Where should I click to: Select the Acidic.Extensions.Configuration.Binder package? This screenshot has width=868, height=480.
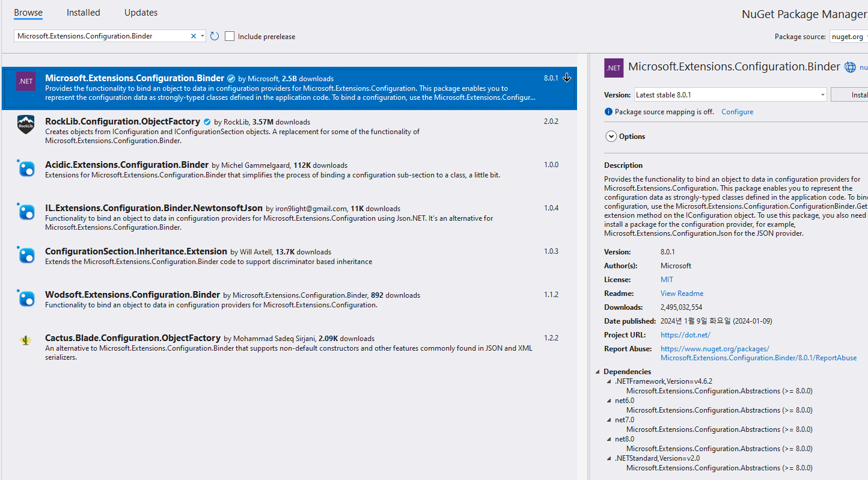(x=289, y=175)
